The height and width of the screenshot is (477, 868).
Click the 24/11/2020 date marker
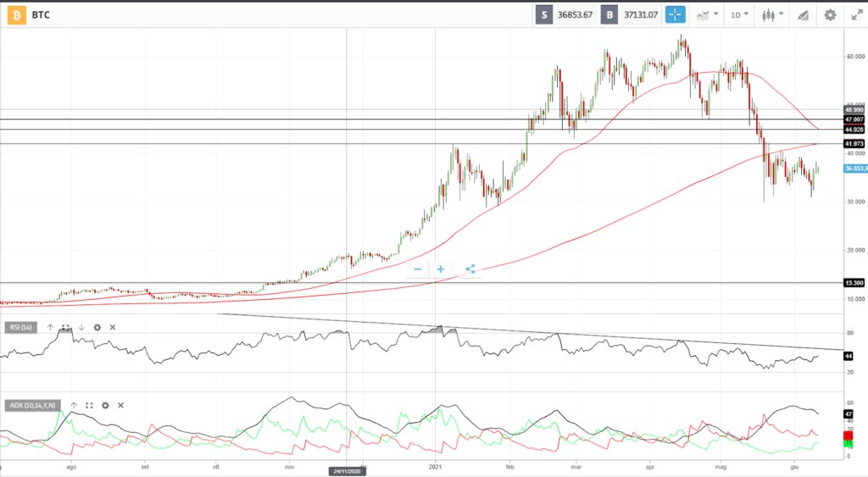(347, 471)
